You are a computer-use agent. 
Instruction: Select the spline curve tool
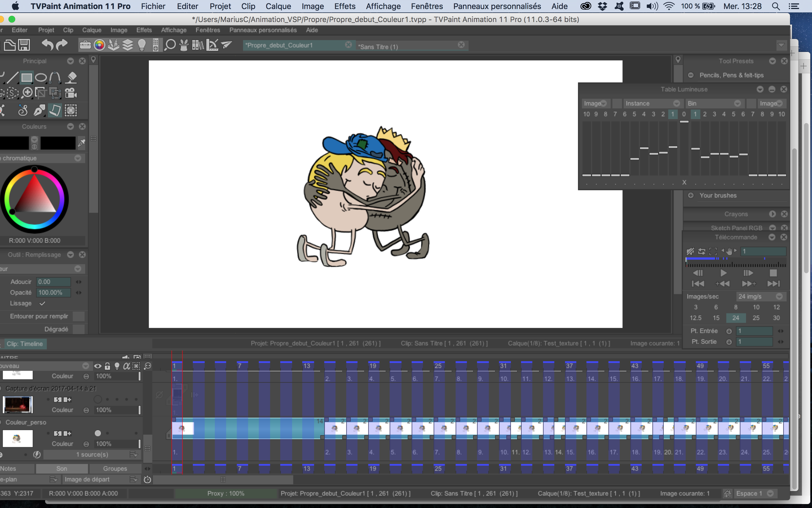55,78
